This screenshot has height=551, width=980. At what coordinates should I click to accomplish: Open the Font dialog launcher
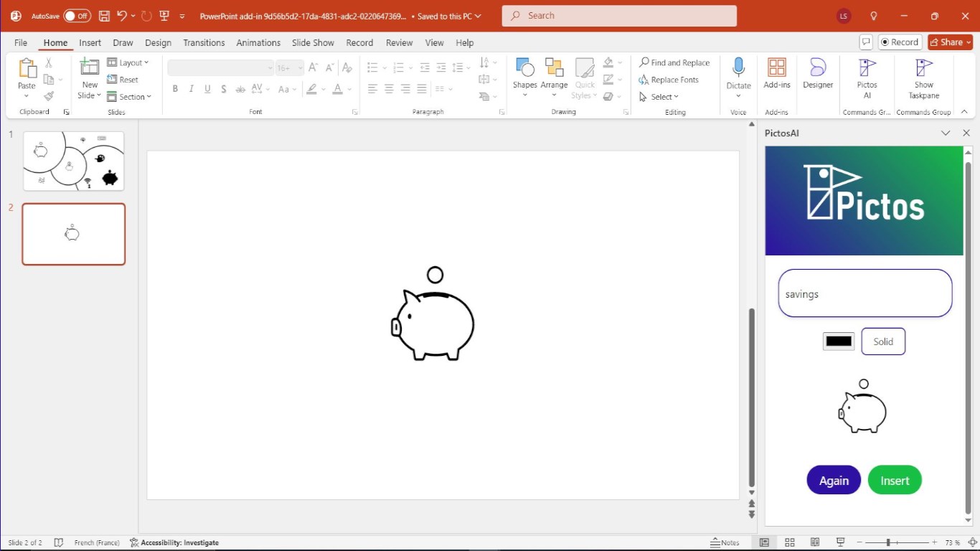(x=354, y=113)
